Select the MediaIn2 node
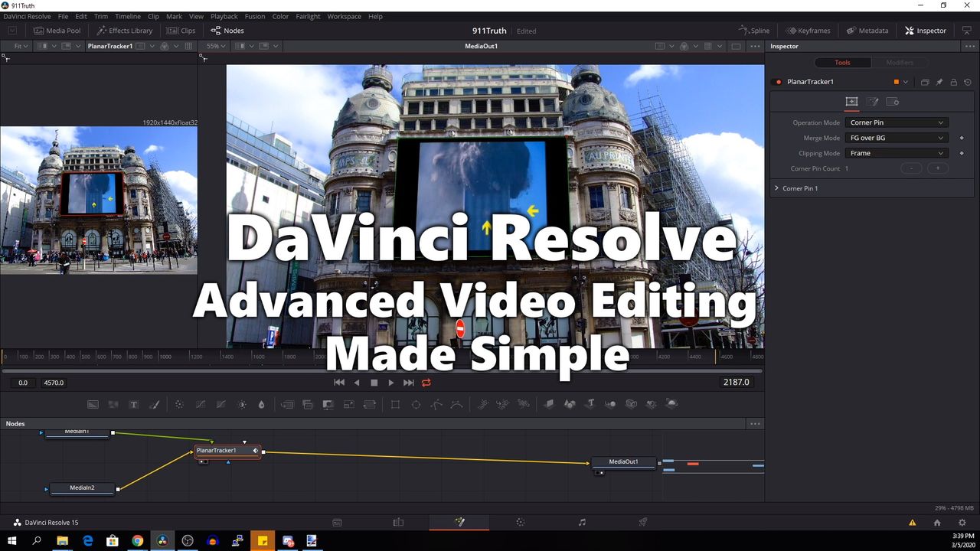Screen dimensions: 980x551 pos(81,487)
